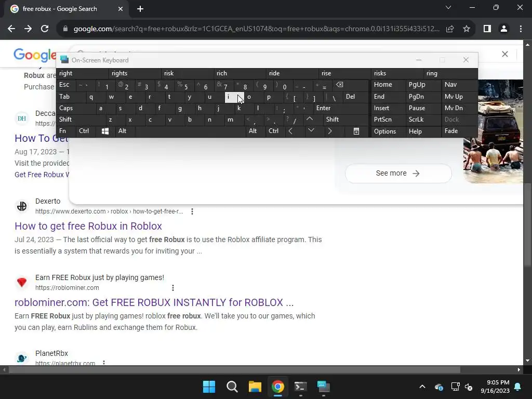Open the Chrome profile icon
The height and width of the screenshot is (399, 532).
click(504, 29)
